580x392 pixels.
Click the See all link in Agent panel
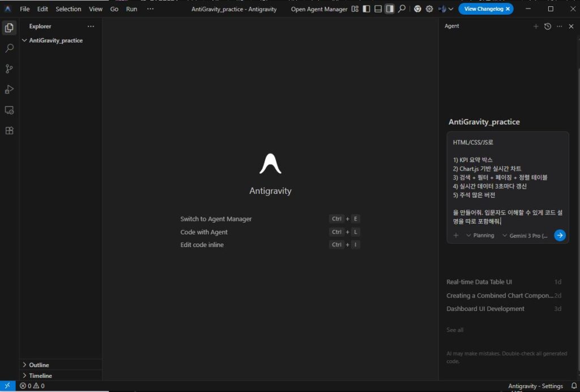[454, 329]
